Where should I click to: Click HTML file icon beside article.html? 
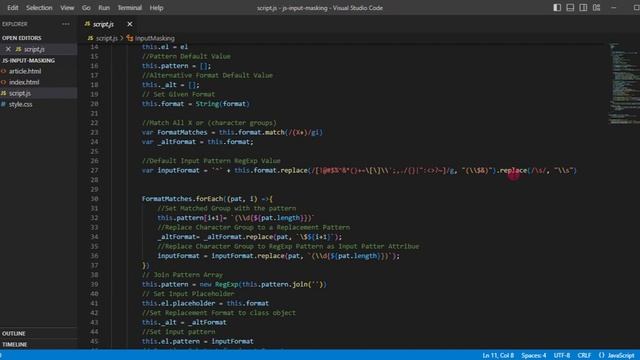tap(4, 71)
